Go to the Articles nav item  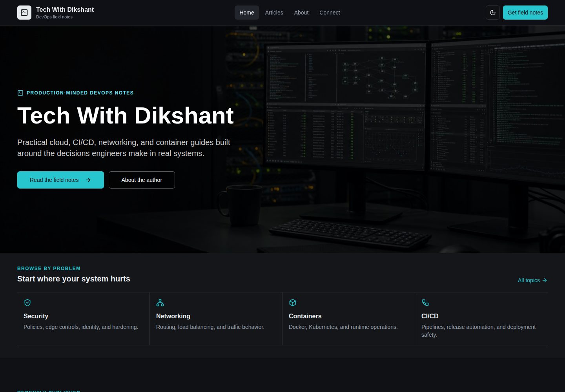[274, 13]
